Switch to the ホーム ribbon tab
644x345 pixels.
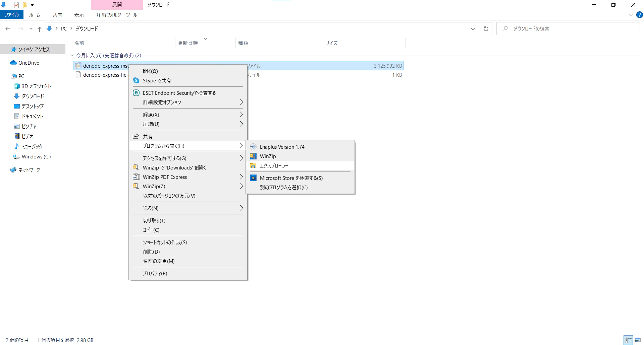(x=35, y=15)
